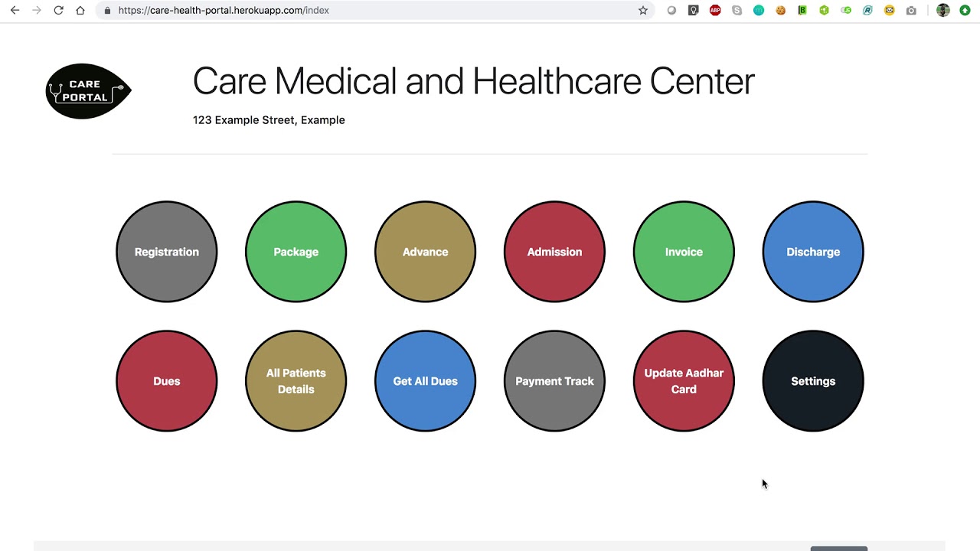Image resolution: width=980 pixels, height=551 pixels.
Task: Open the Package section
Action: click(296, 252)
